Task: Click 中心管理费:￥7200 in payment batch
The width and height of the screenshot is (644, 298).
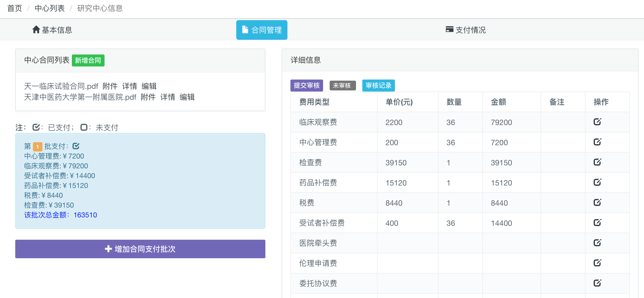Action: [x=54, y=156]
